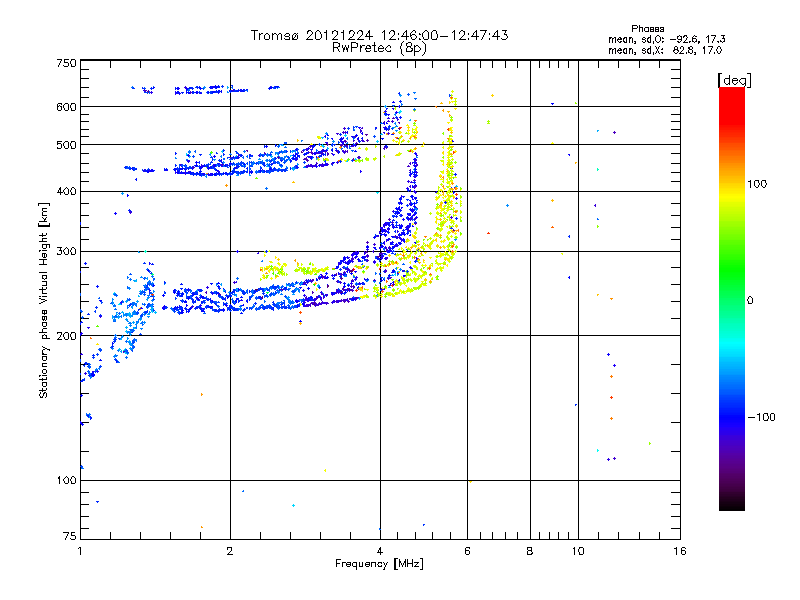Click the 'mean, sd,X: 82.8, 17.0' line

tap(665, 50)
